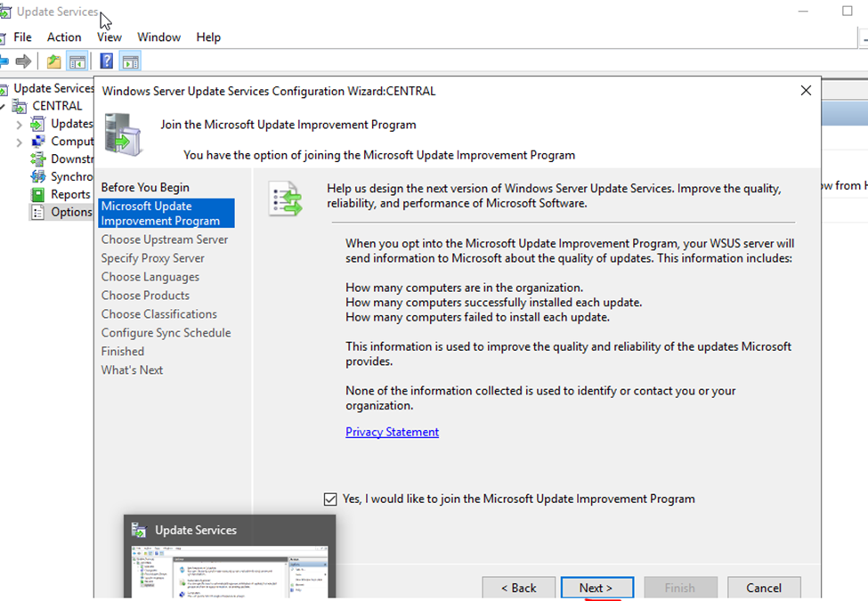Click the Up One Level folder icon

[x=54, y=61]
